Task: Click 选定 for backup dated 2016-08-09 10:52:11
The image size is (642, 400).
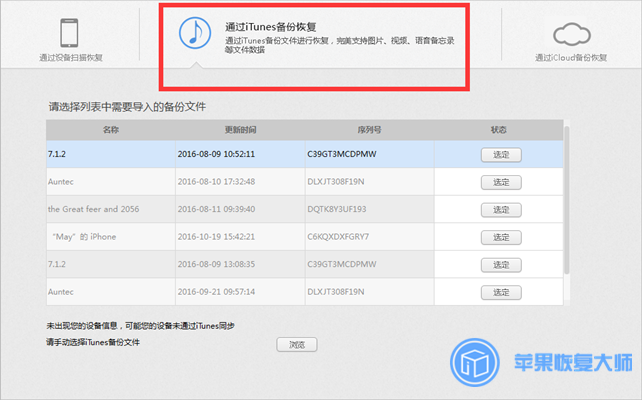Action: coord(501,155)
